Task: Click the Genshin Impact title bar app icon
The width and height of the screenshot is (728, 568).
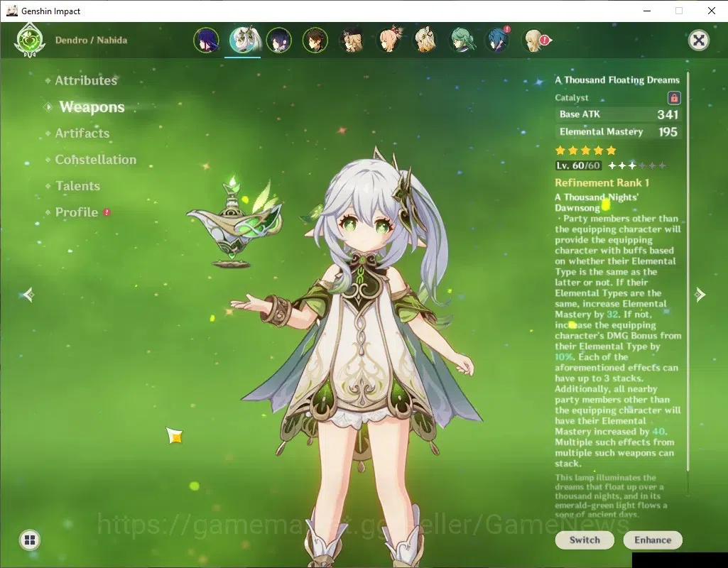Action: [11, 11]
